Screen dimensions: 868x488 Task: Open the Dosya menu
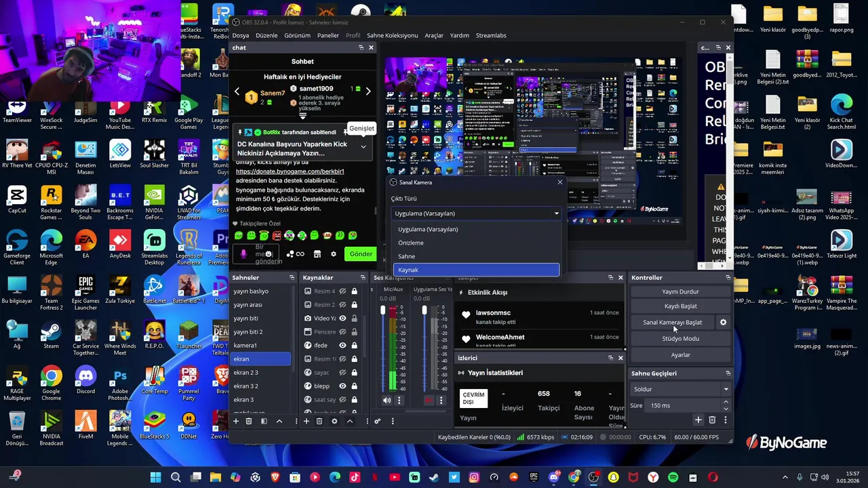click(241, 35)
